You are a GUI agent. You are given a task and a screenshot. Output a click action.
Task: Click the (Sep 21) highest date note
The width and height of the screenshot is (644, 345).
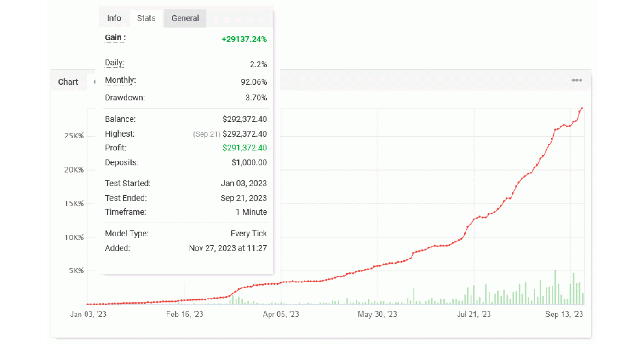[207, 134]
